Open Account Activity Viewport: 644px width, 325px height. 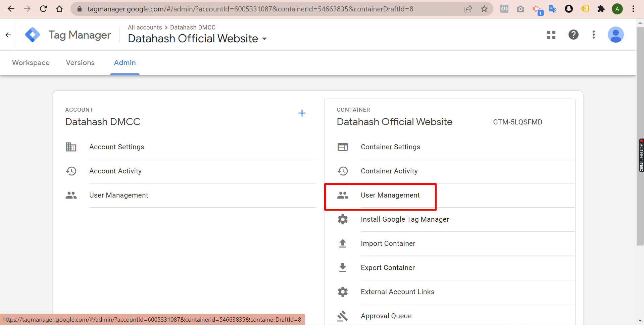tap(115, 171)
